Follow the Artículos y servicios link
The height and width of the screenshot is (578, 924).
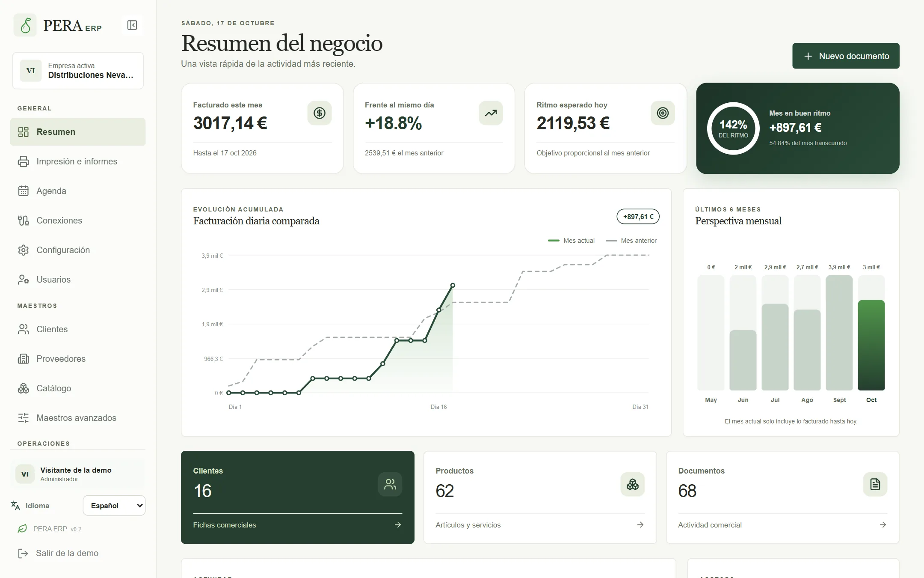540,525
